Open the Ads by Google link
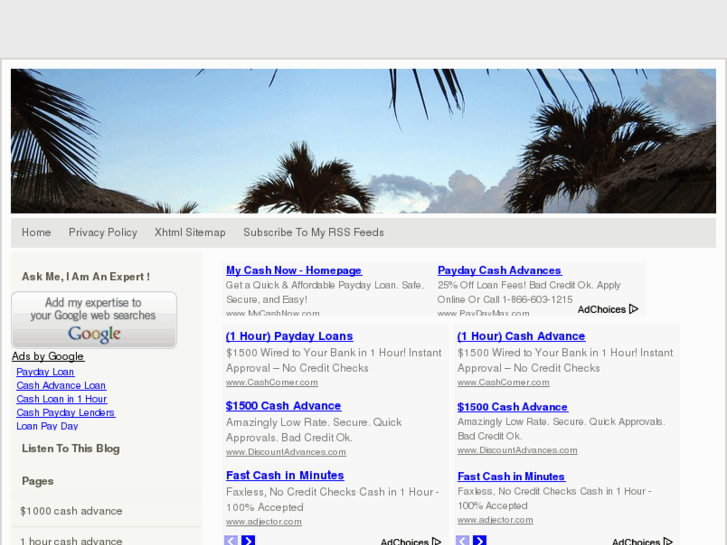The image size is (727, 545). point(48,356)
